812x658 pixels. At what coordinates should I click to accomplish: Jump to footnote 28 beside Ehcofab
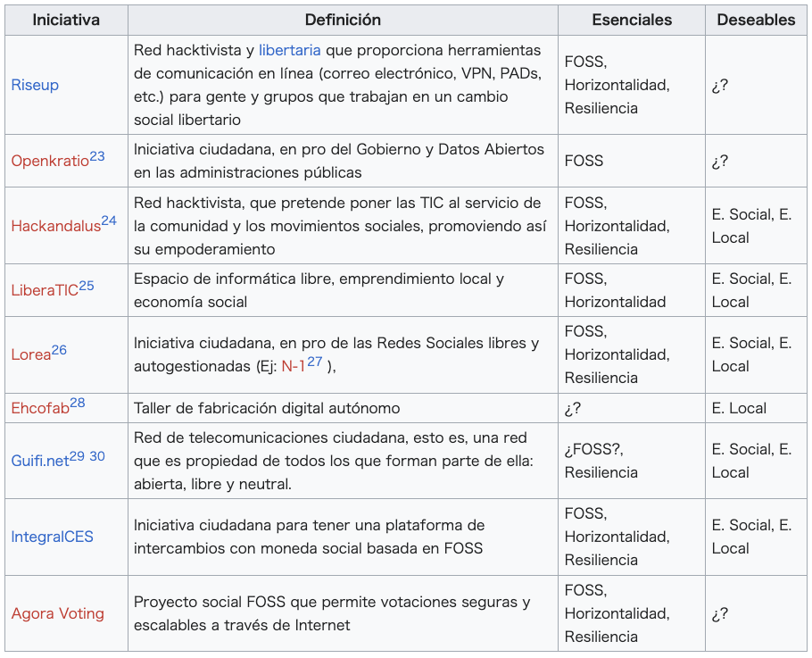[x=78, y=403]
